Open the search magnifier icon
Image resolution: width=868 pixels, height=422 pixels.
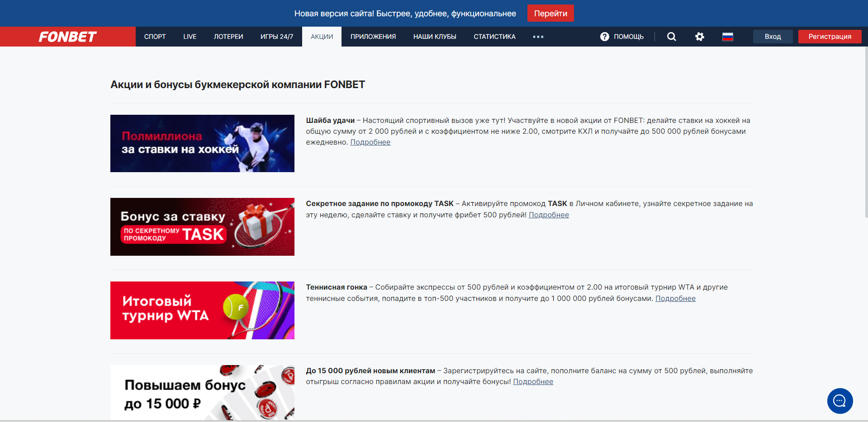tap(672, 37)
